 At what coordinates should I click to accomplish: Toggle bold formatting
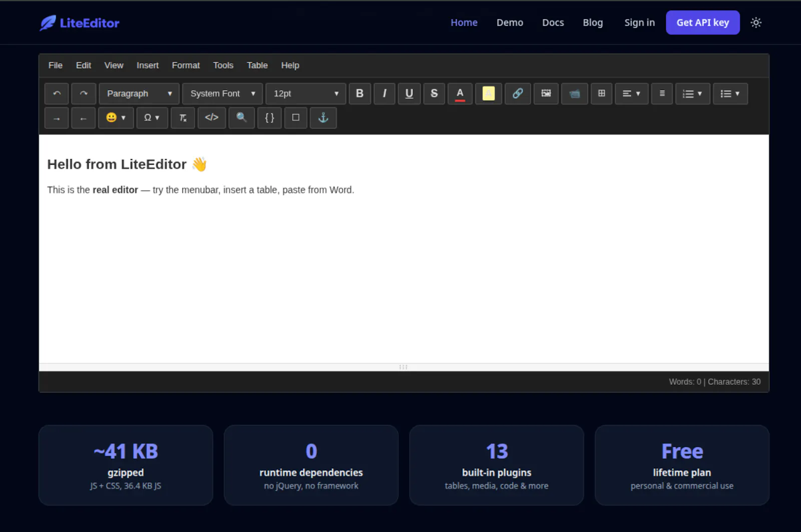pyautogui.click(x=359, y=94)
